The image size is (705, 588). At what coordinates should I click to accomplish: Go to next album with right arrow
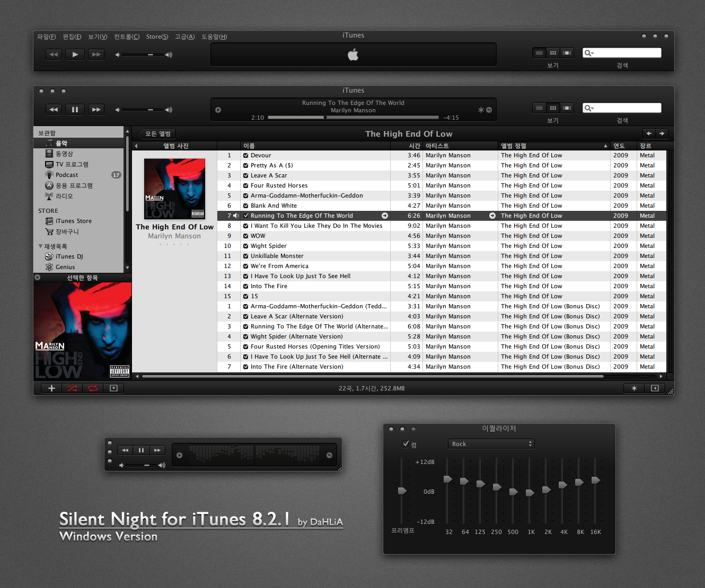[x=662, y=133]
